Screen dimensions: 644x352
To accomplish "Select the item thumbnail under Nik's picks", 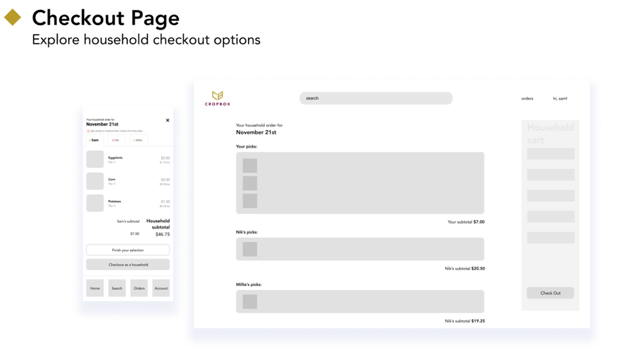I will coord(250,249).
